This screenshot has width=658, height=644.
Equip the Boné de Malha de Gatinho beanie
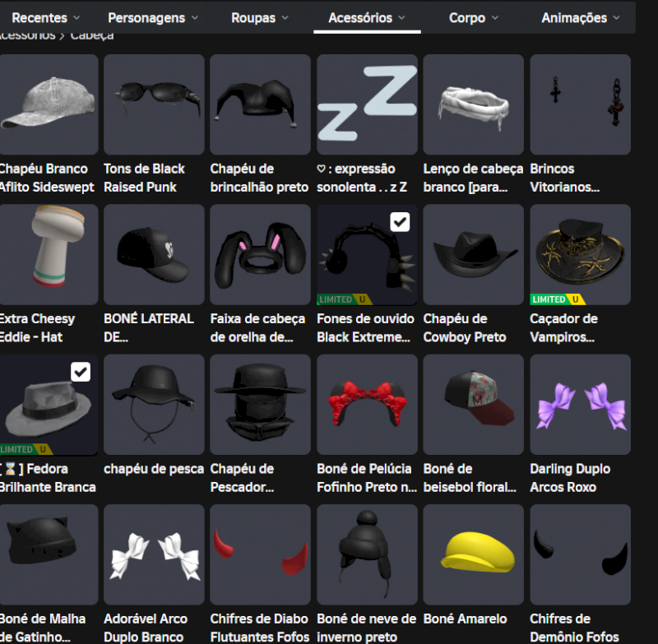point(49,554)
